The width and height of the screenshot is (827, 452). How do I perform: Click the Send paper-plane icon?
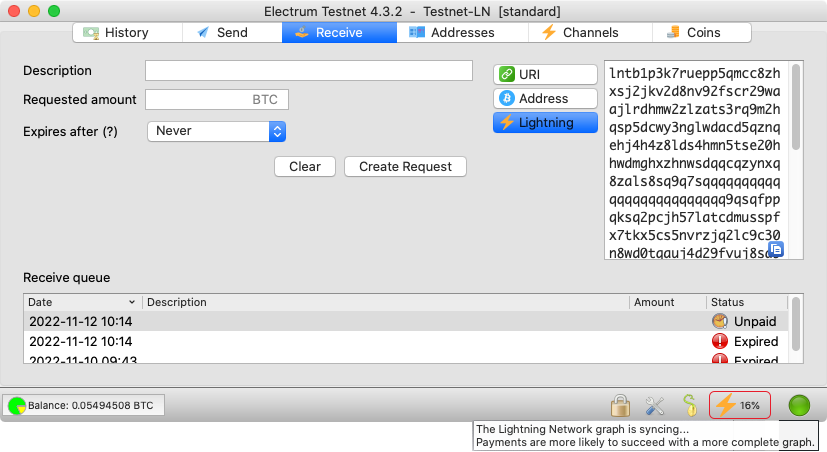[203, 33]
